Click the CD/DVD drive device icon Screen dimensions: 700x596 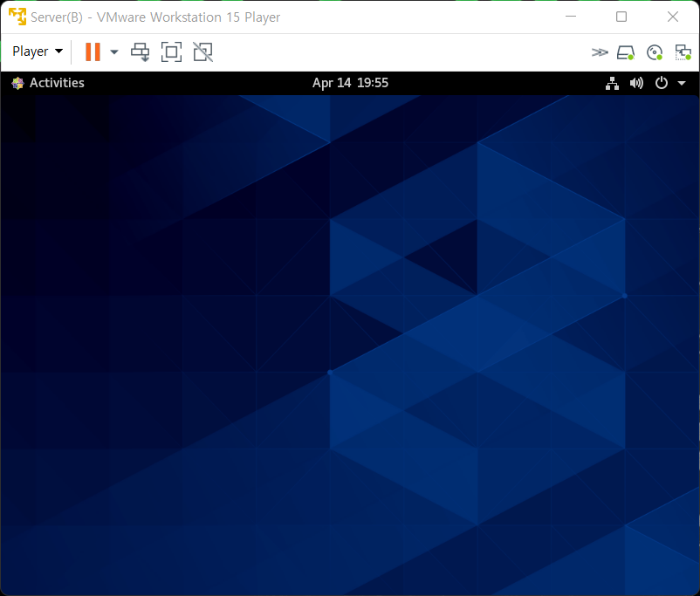coord(655,52)
